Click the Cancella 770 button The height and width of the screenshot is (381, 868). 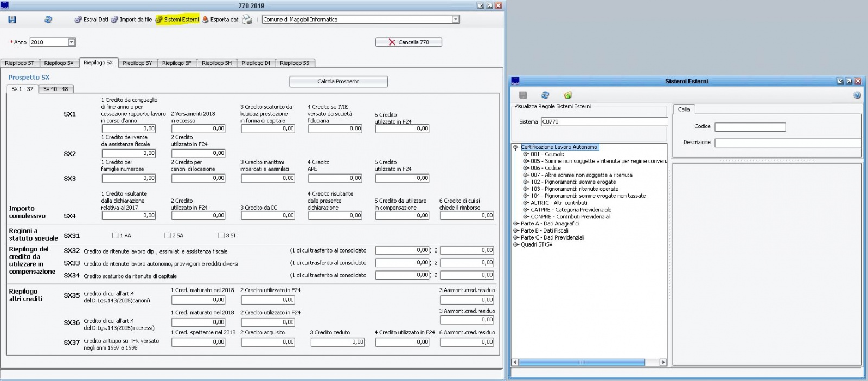409,42
